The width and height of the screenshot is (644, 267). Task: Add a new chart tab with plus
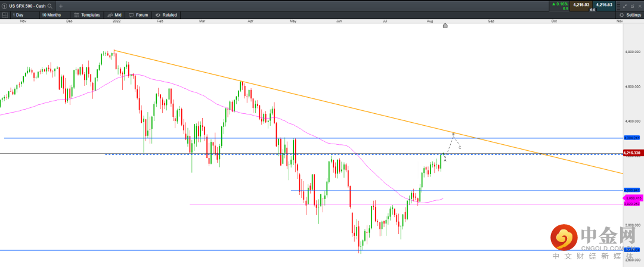tap(60, 5)
